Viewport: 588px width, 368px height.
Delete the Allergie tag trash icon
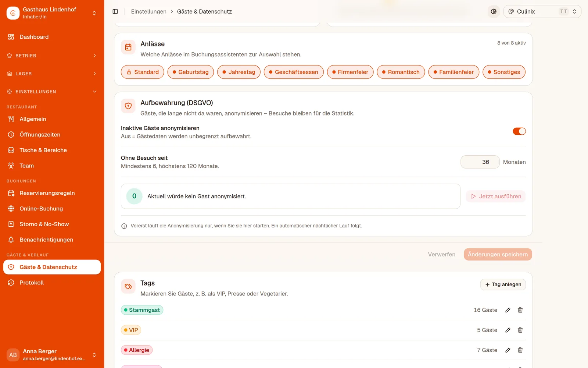(x=520, y=350)
